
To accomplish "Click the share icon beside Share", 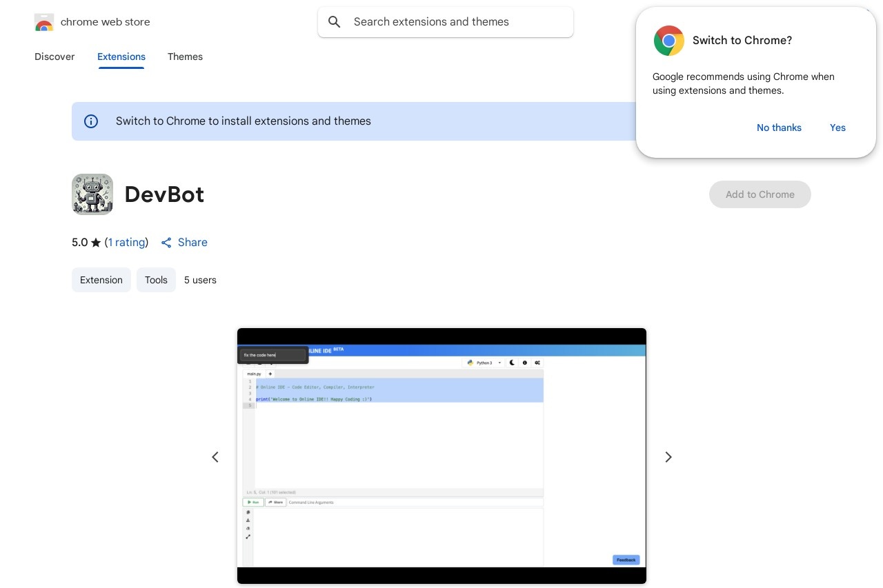I will tap(166, 243).
